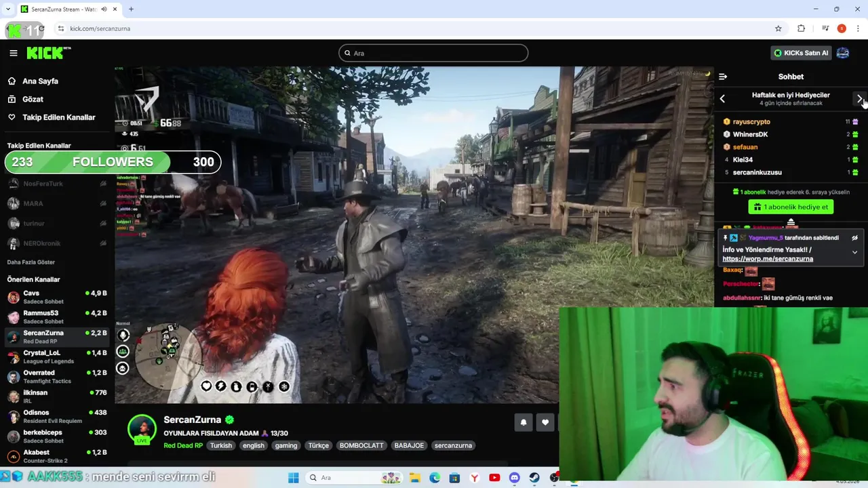Click rayuscrypto in the gifters leaderboard

[x=751, y=122]
